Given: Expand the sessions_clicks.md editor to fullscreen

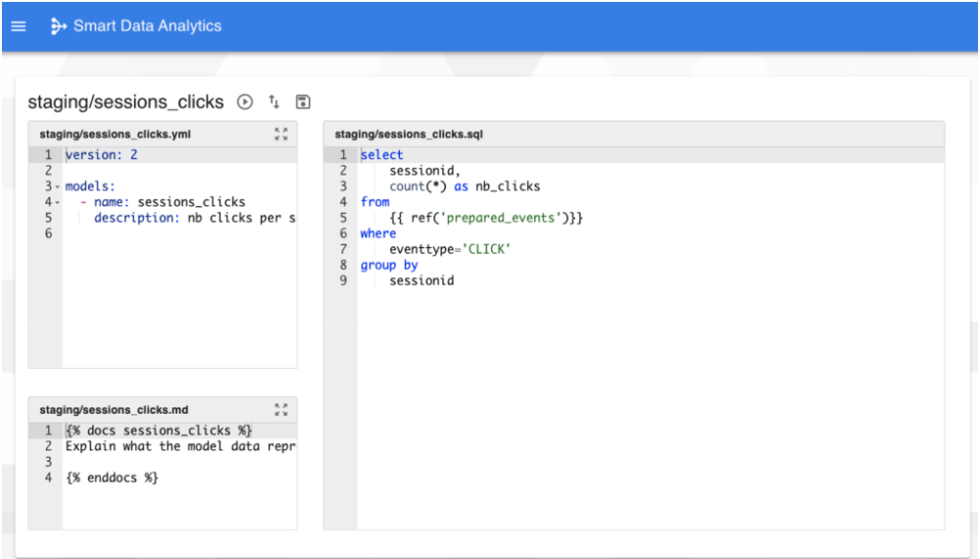Looking at the screenshot, I should point(281,409).
